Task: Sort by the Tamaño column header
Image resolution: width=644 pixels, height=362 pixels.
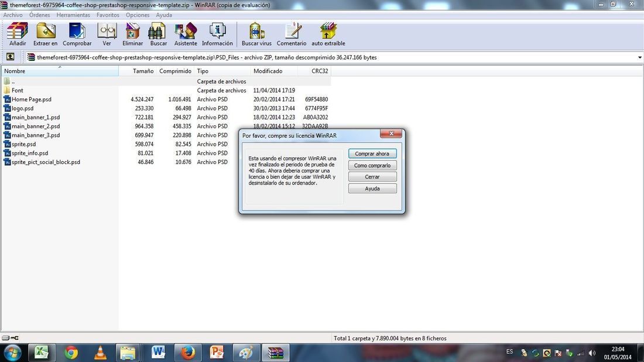Action: [138, 71]
